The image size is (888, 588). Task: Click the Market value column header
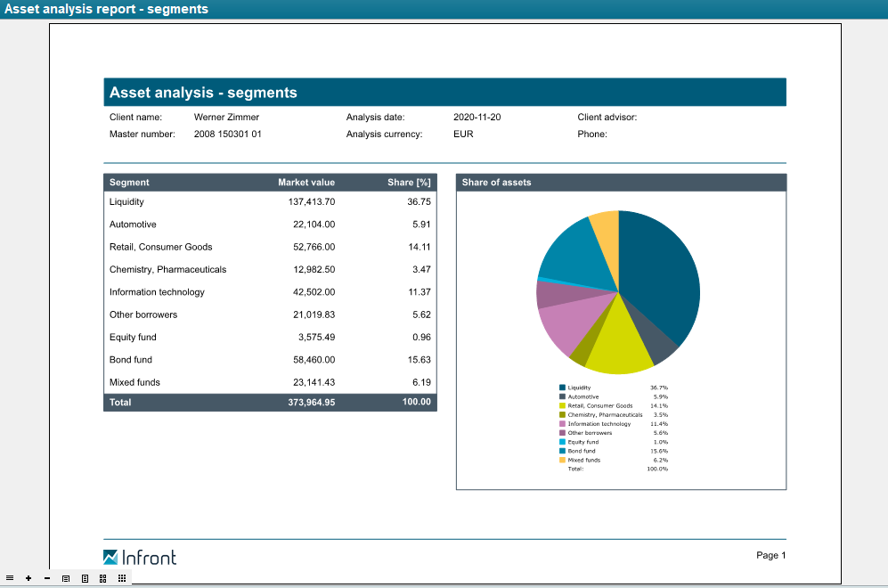pyautogui.click(x=306, y=183)
